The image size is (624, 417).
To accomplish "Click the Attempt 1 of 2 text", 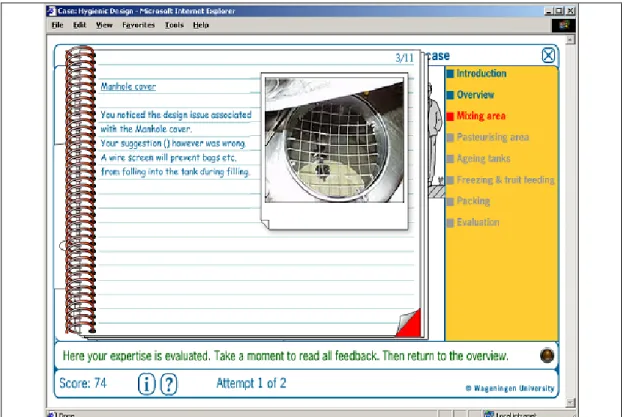I will pyautogui.click(x=251, y=383).
